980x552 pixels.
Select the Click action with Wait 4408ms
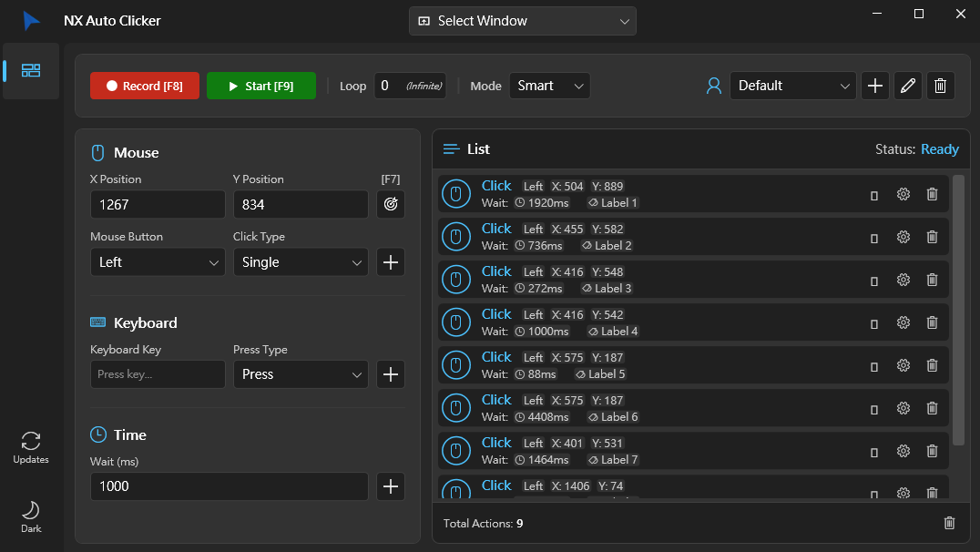(693, 408)
